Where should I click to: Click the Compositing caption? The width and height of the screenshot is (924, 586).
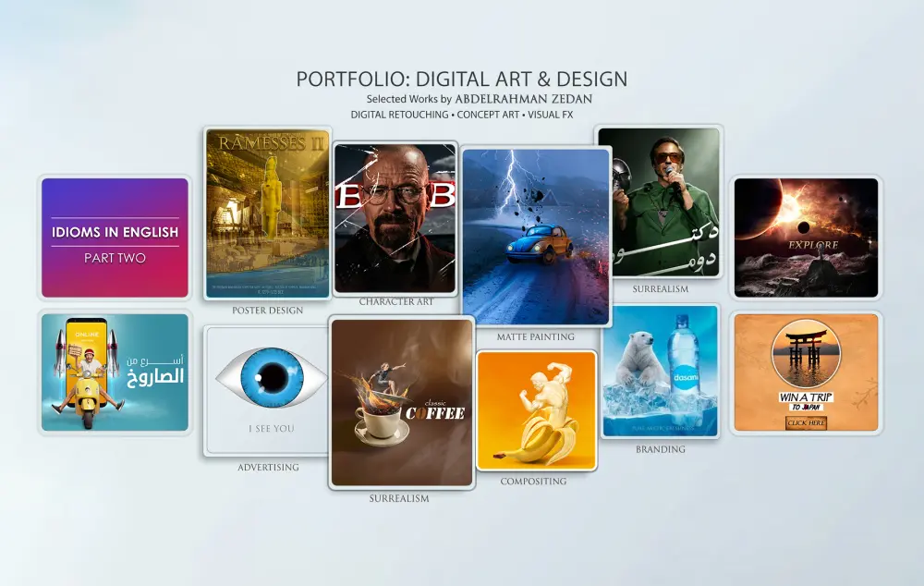[533, 481]
